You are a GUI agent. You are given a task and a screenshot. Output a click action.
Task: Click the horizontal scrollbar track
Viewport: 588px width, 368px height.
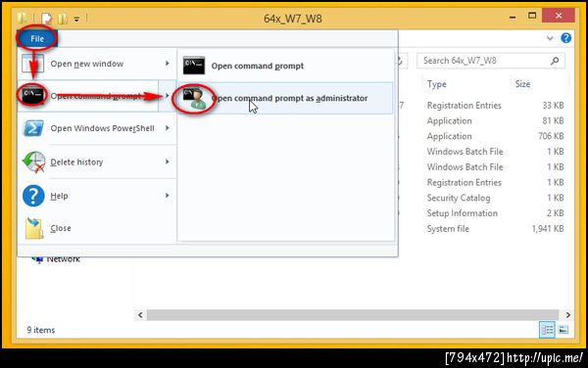(353, 315)
